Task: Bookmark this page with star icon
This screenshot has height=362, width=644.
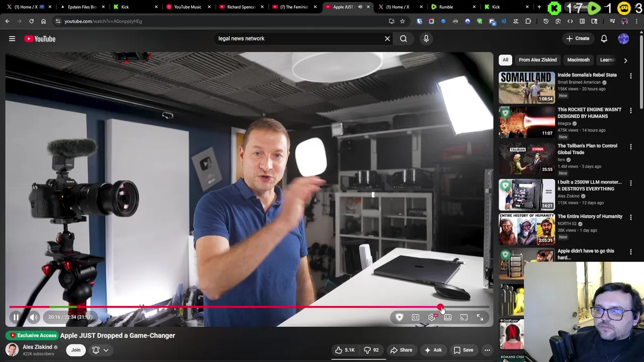Action: 403,21
